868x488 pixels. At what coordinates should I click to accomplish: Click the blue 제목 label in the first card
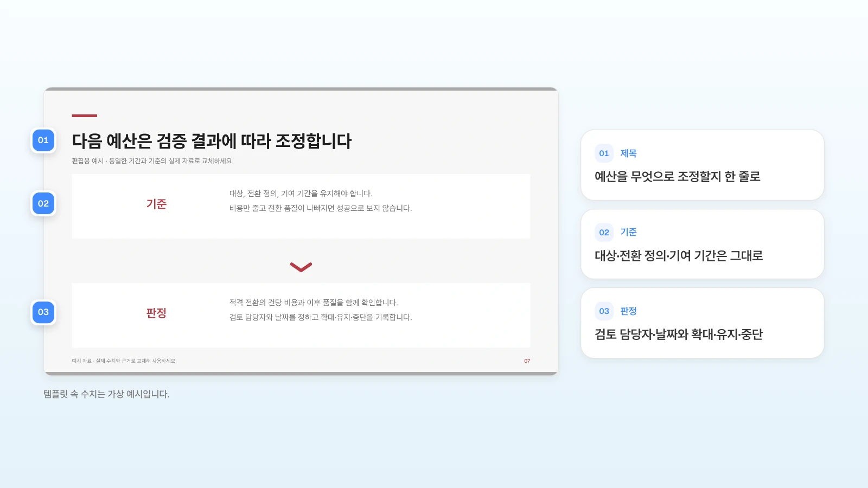(x=628, y=153)
